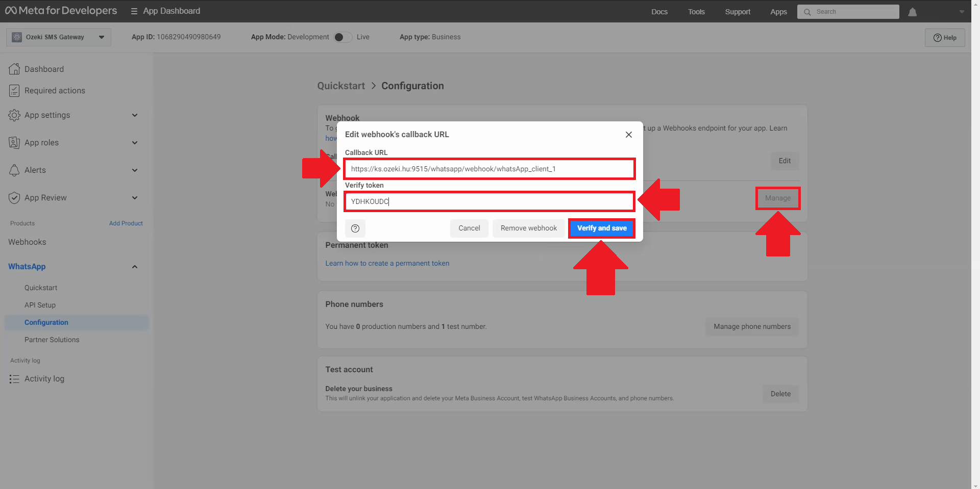Image resolution: width=980 pixels, height=489 pixels.
Task: Open Learn how to create a permanent token
Action: [387, 264]
